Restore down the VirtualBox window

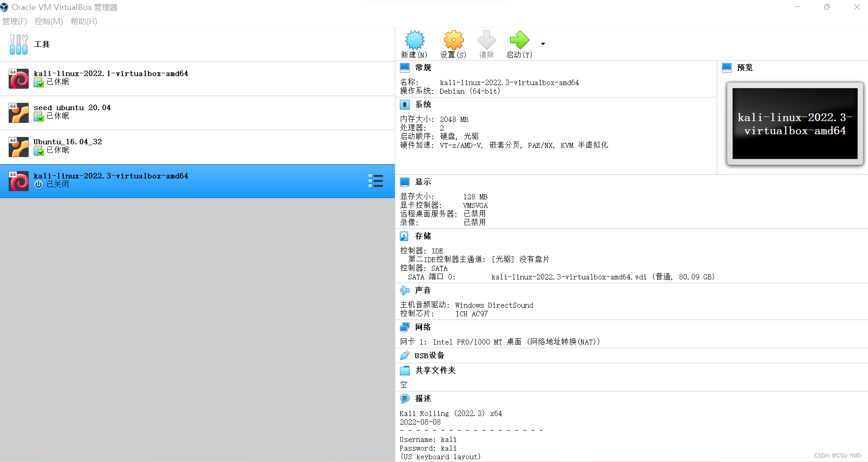[827, 7]
